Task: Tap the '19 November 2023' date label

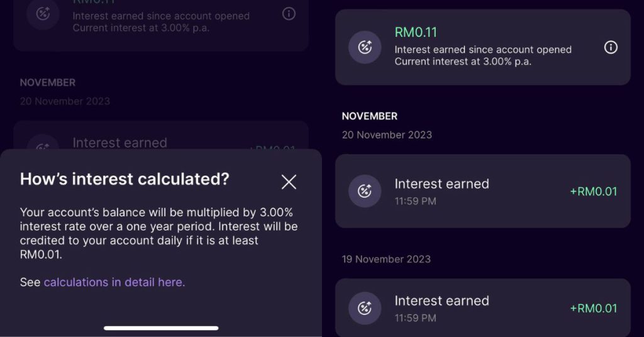Action: coord(386,259)
